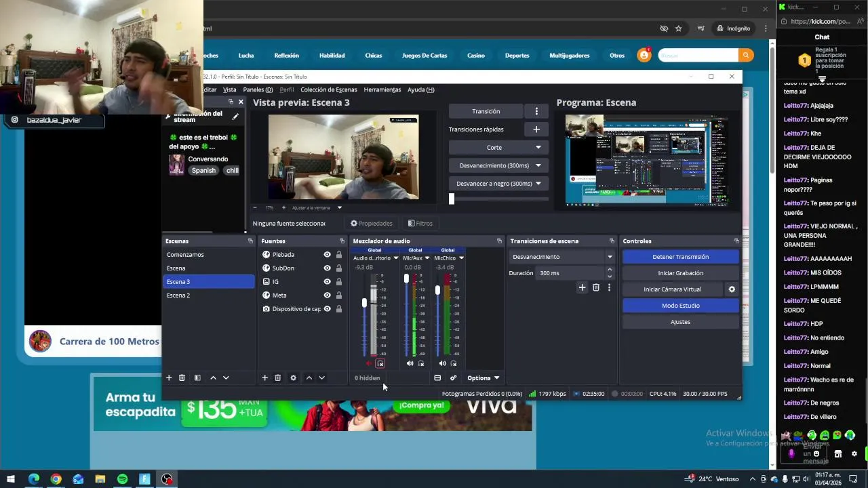Hide the Plebada source with the eye icon
The height and width of the screenshot is (488, 868).
coord(327,254)
